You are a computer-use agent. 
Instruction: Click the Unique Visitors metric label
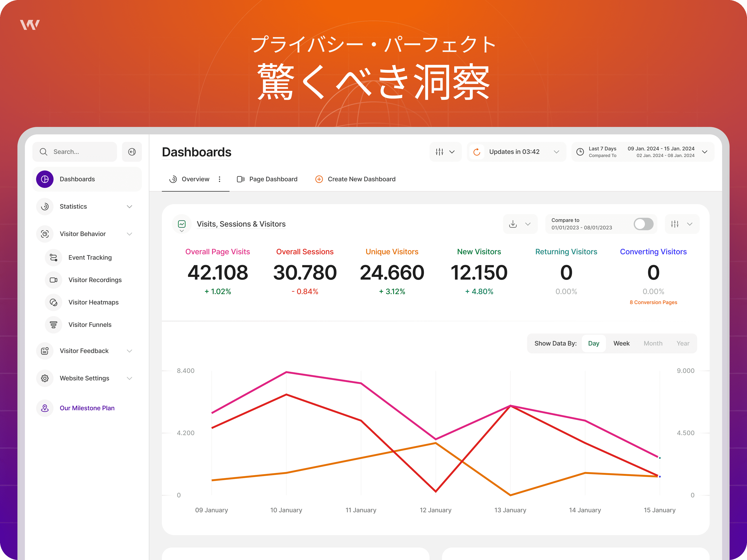[x=392, y=252]
